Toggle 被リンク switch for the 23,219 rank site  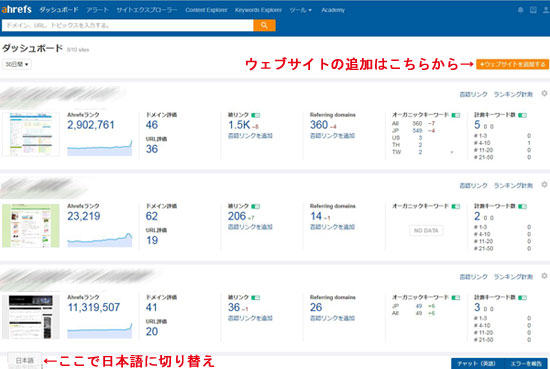[256, 206]
